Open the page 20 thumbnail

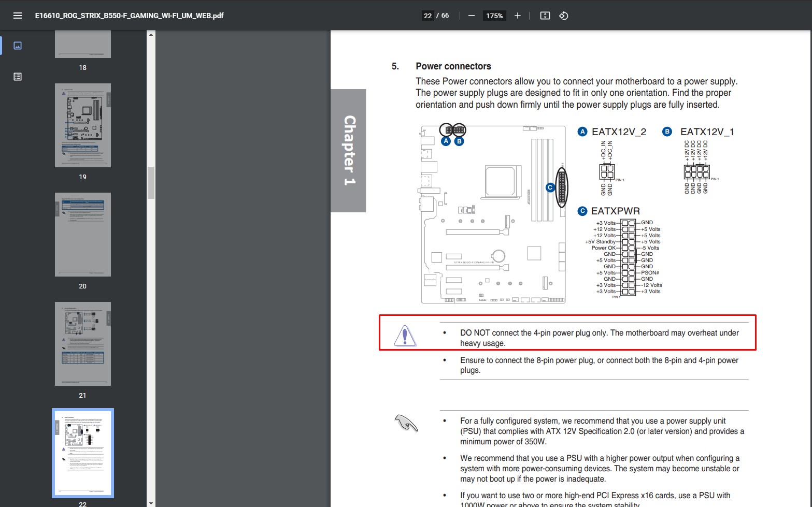point(83,235)
